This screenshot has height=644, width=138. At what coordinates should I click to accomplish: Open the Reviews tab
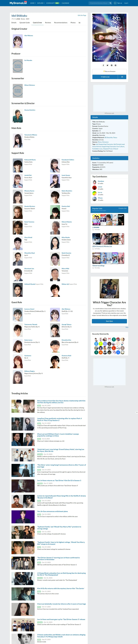tap(48, 23)
